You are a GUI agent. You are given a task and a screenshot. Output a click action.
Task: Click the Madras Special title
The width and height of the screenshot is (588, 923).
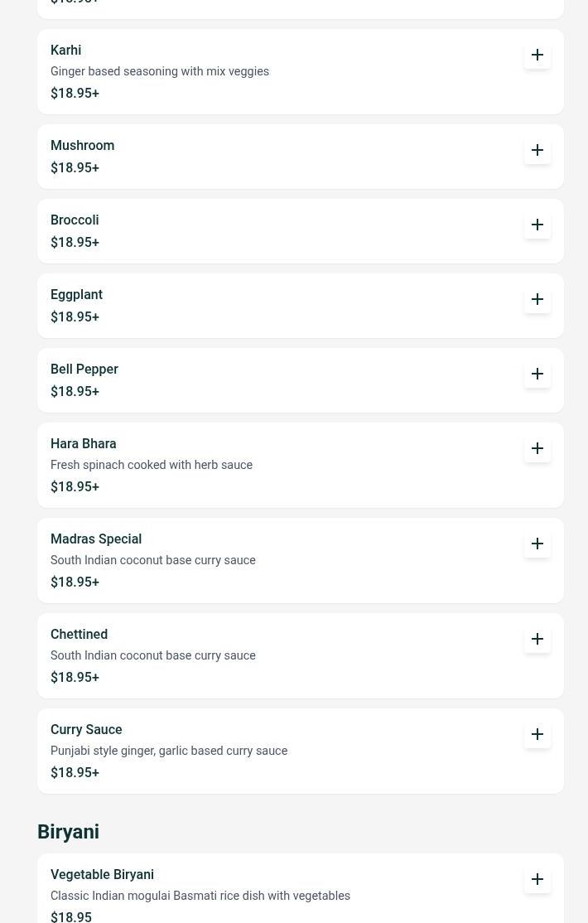point(96,539)
